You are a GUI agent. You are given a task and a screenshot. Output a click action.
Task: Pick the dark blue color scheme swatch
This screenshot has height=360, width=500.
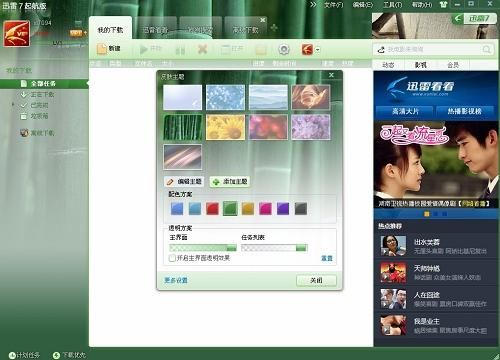177,209
